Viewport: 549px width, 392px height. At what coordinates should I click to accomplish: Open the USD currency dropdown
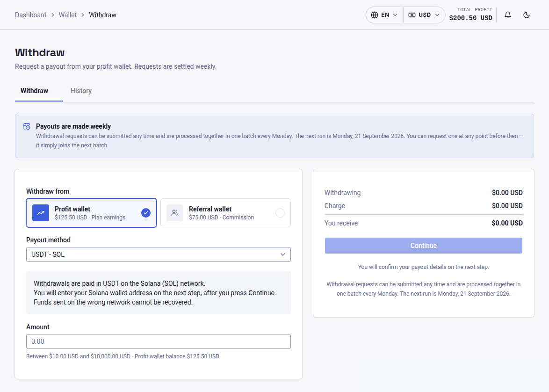point(424,15)
